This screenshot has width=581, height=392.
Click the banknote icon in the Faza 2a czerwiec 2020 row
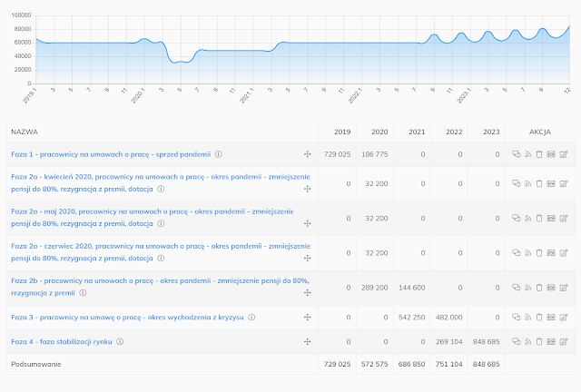pos(551,252)
